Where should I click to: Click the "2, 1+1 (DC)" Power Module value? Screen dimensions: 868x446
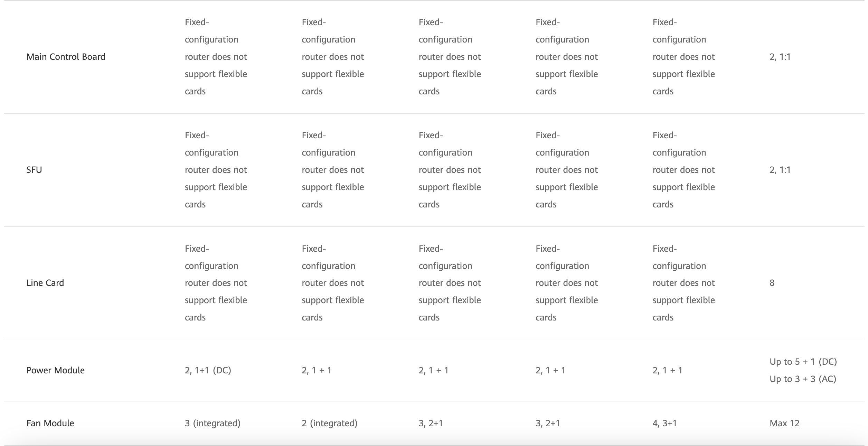click(x=208, y=370)
